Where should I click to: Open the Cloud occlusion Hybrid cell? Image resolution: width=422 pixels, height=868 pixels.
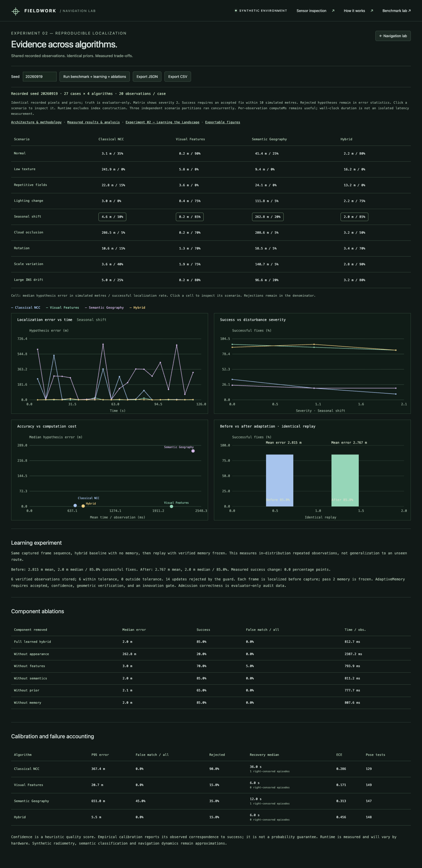coord(355,233)
